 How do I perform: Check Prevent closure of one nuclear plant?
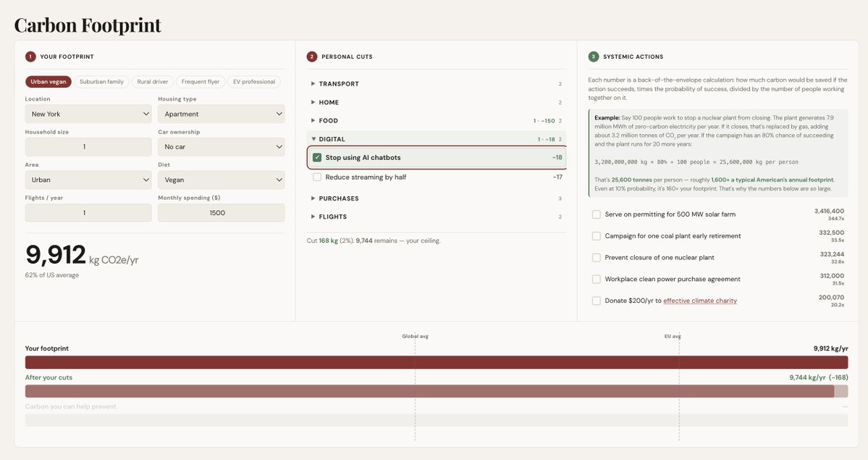[597, 257]
